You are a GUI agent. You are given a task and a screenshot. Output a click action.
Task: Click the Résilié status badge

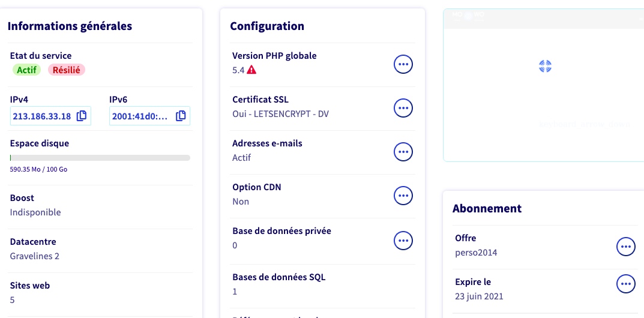67,70
